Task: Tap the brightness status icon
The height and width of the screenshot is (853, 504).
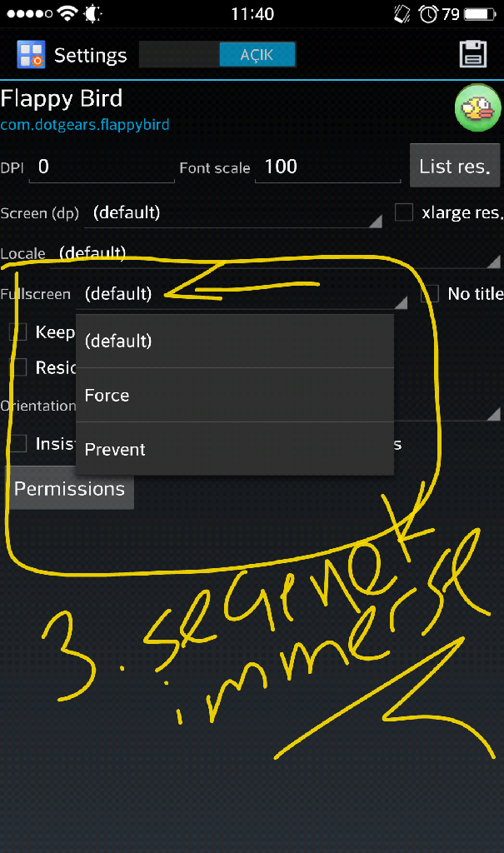Action: tap(92, 13)
